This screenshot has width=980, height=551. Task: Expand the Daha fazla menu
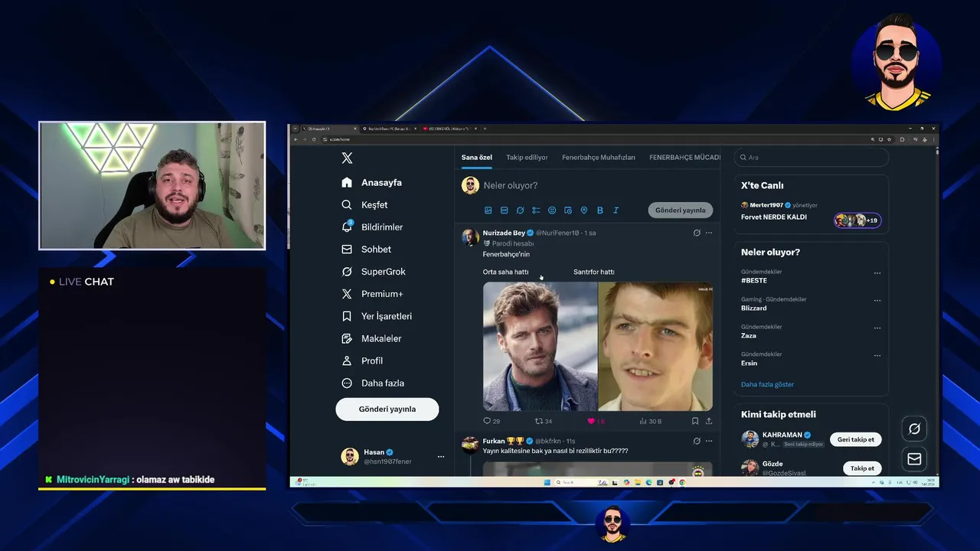(372, 383)
